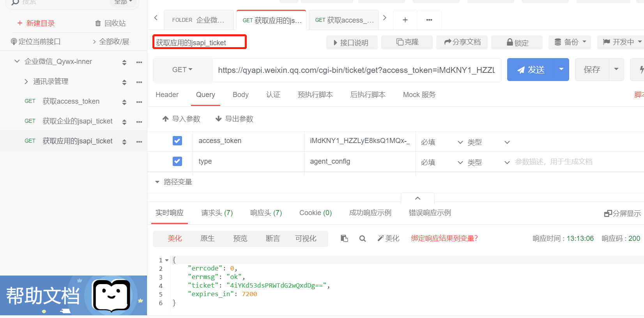Image resolution: width=644 pixels, height=318 pixels.
Task: Open more options for 获取access_token item
Action: point(139,102)
